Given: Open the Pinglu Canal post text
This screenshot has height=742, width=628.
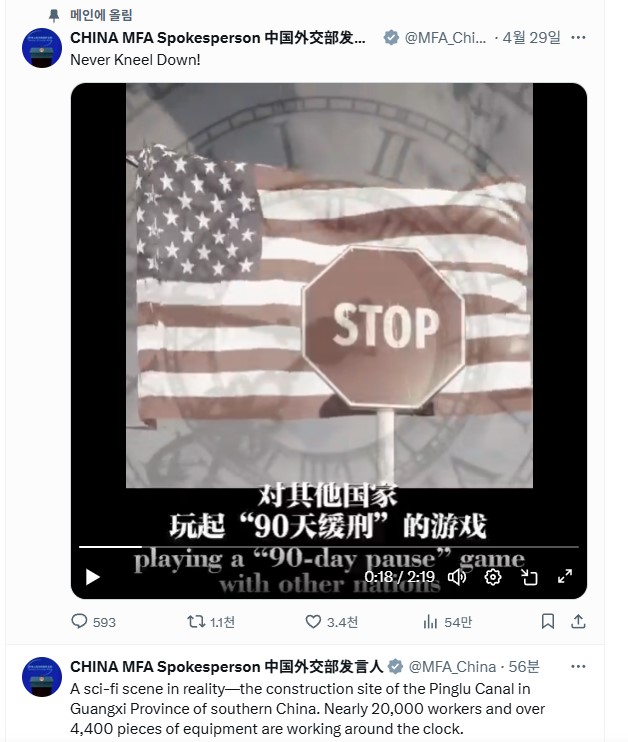Looking at the screenshot, I should [308, 708].
